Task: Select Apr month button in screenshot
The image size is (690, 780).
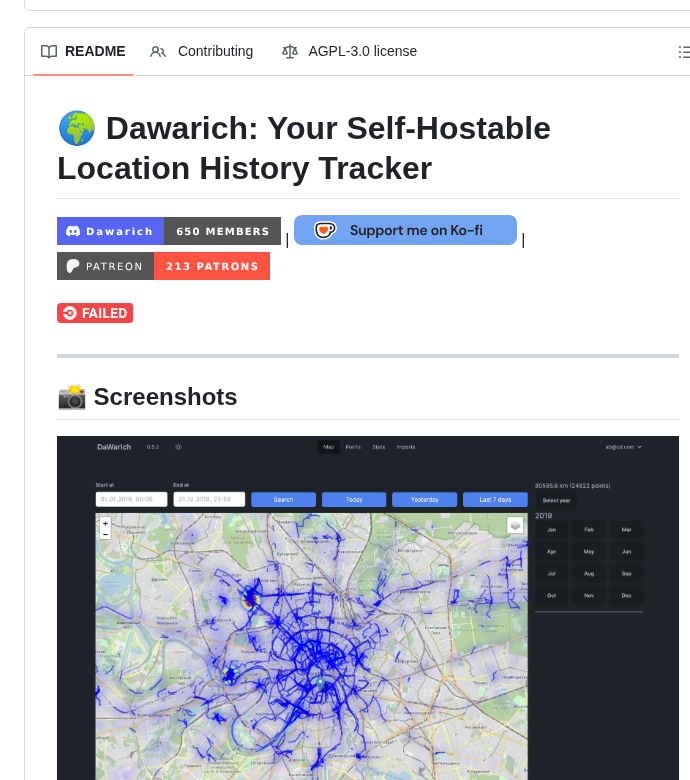Action: coord(552,552)
